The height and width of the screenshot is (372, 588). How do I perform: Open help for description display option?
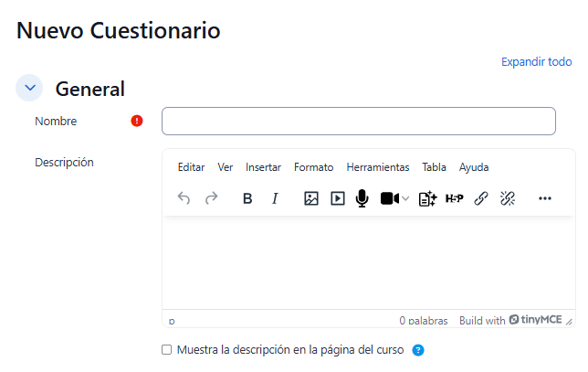pos(418,350)
